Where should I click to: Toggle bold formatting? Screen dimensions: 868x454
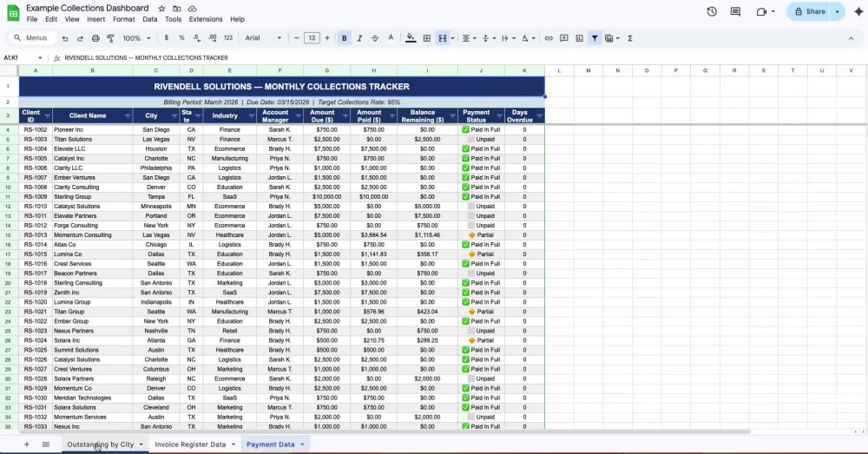[x=345, y=38]
